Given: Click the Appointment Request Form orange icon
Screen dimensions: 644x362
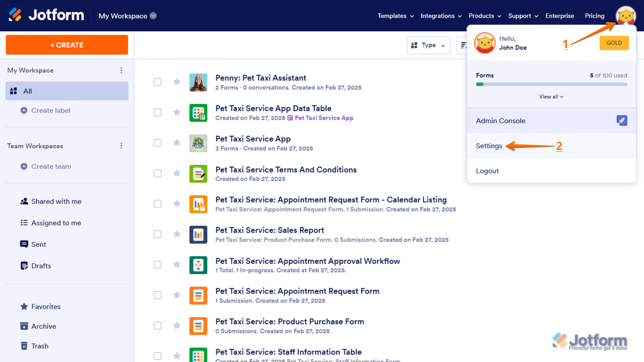Looking at the screenshot, I should [198, 296].
